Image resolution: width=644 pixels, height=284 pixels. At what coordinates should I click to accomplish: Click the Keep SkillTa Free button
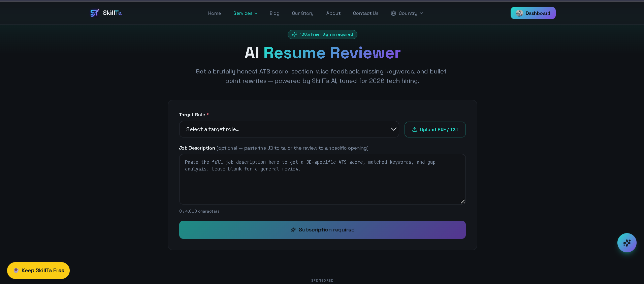tap(38, 271)
